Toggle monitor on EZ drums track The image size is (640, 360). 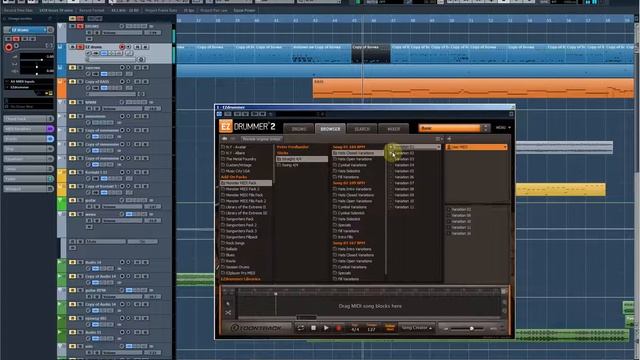tap(128, 47)
